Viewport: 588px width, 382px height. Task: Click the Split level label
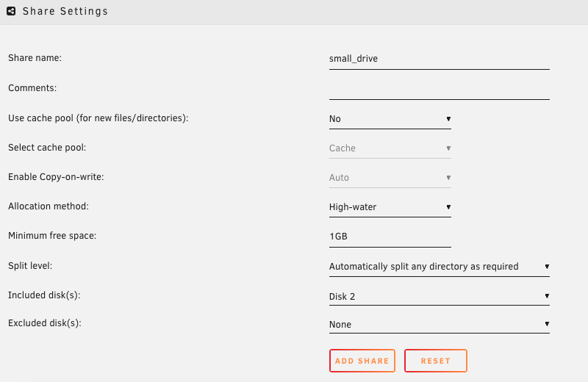[x=30, y=266]
